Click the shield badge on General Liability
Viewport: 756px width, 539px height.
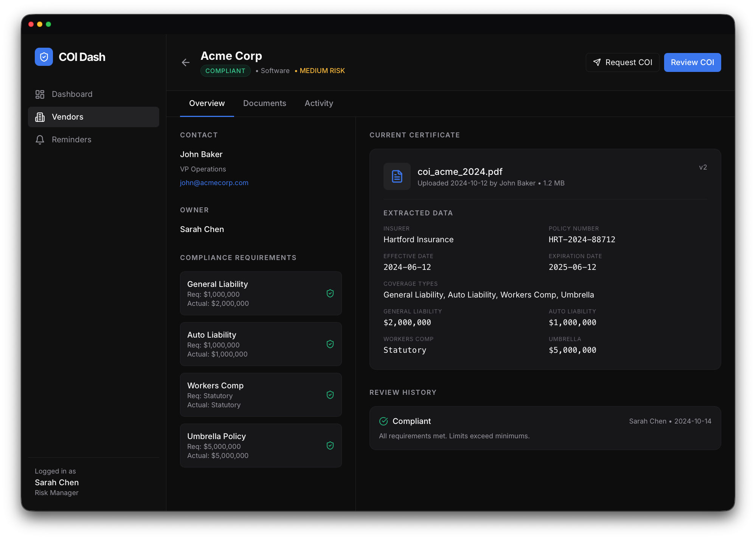(330, 293)
